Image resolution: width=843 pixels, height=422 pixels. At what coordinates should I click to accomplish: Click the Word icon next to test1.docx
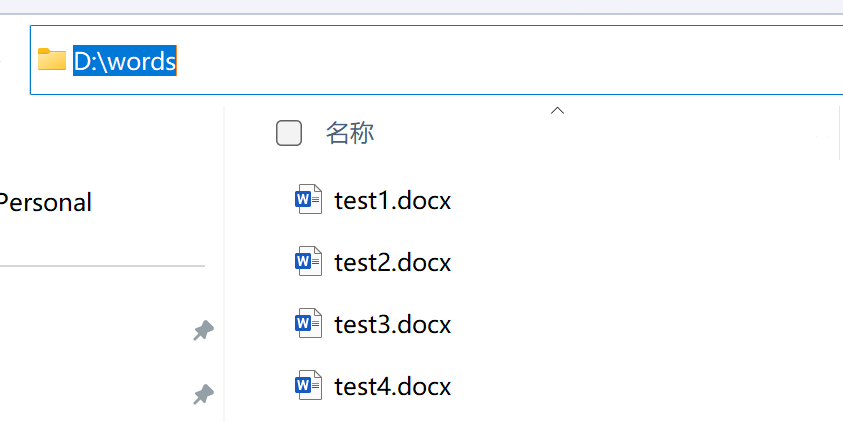click(308, 200)
